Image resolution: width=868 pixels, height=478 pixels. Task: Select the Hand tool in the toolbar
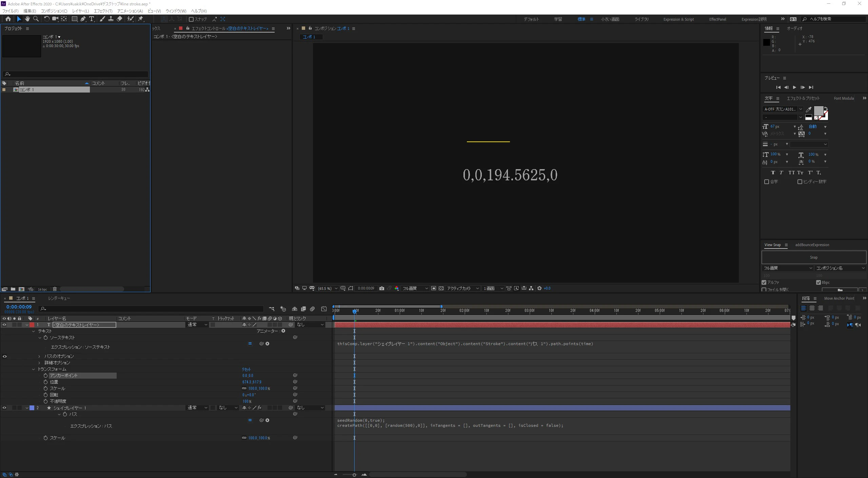point(27,19)
